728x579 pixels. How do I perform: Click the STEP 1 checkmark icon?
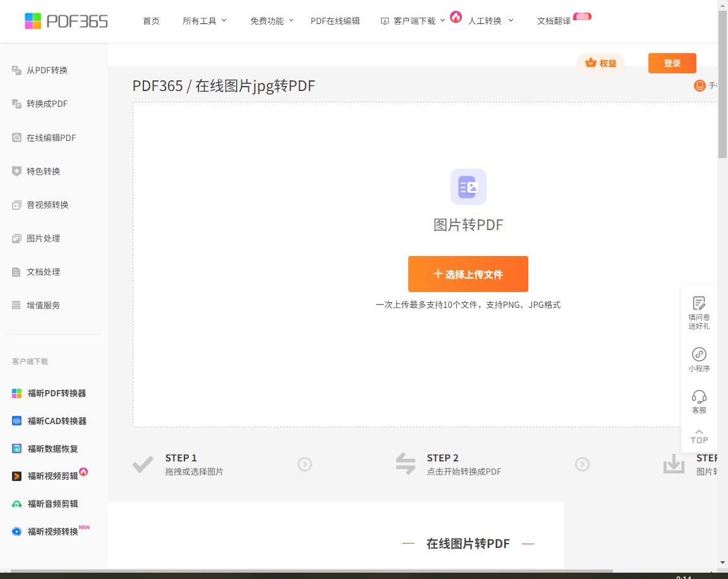coord(143,464)
